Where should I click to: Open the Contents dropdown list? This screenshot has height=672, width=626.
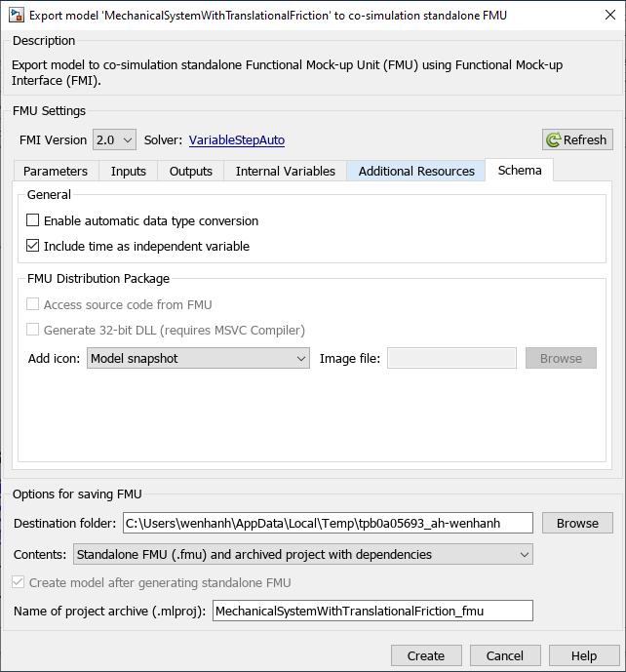point(303,554)
